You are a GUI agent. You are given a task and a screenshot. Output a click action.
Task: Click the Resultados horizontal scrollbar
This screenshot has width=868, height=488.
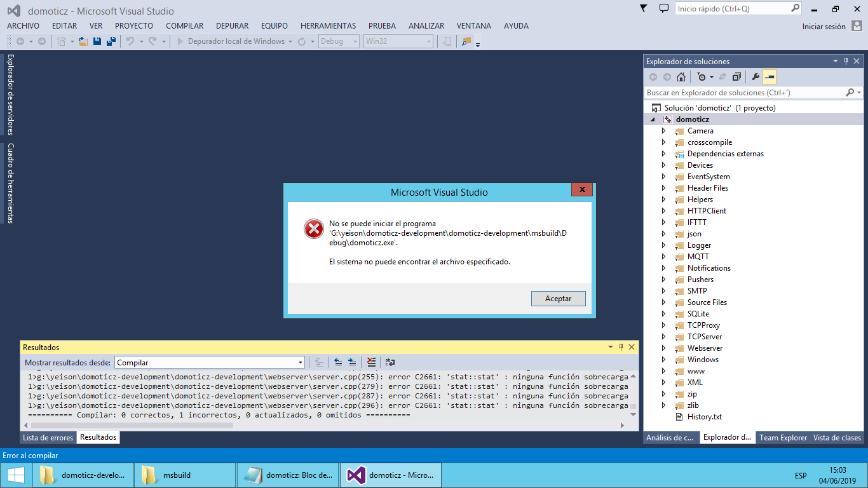pos(132,425)
